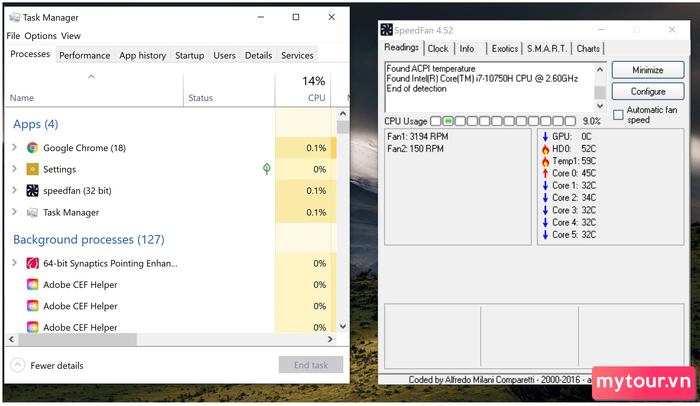Screen dimensions: 700x406
Task: Open the File menu in Task Manager
Action: (13, 36)
